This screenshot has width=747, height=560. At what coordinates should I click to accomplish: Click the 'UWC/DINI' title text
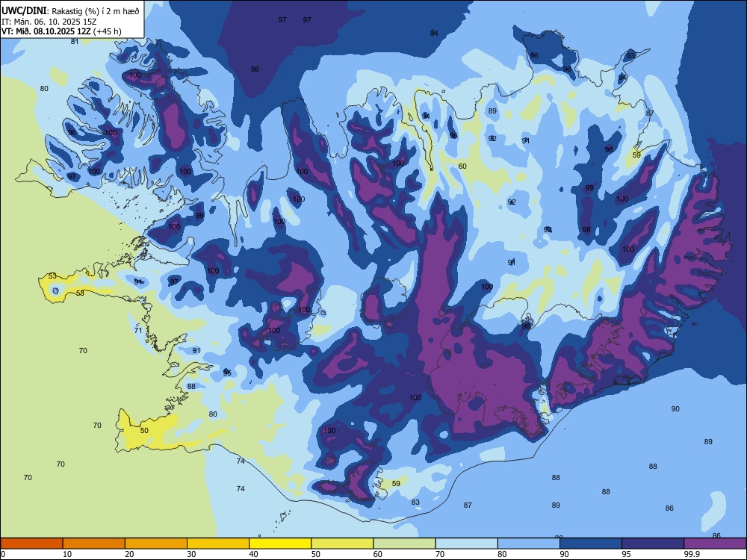click(24, 10)
